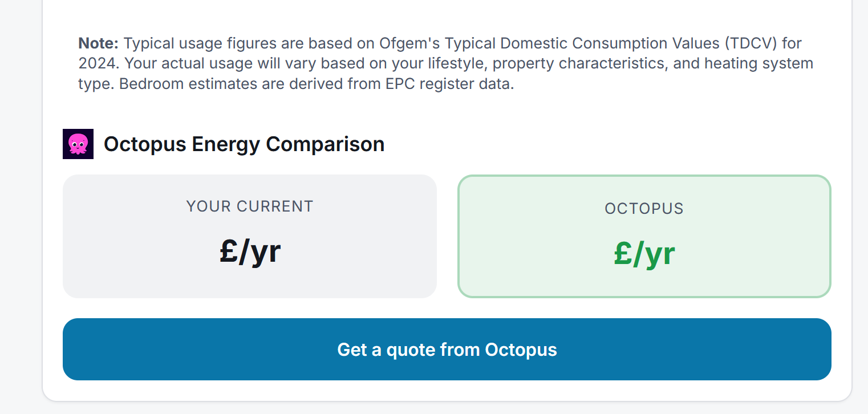Select the Octopus Energy Comparison heading
This screenshot has height=414, width=868.
coord(244,144)
